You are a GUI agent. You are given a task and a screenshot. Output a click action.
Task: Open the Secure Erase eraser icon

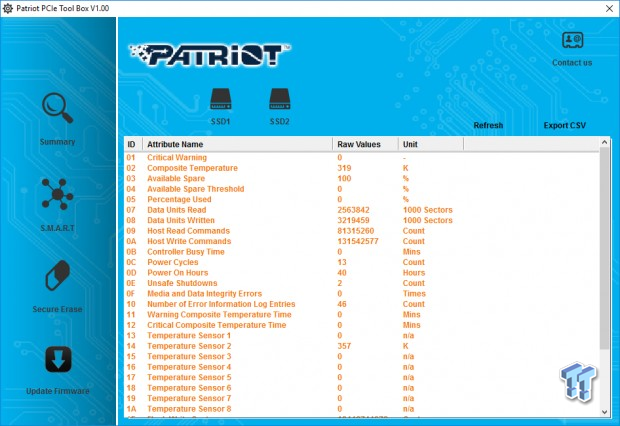click(x=58, y=275)
